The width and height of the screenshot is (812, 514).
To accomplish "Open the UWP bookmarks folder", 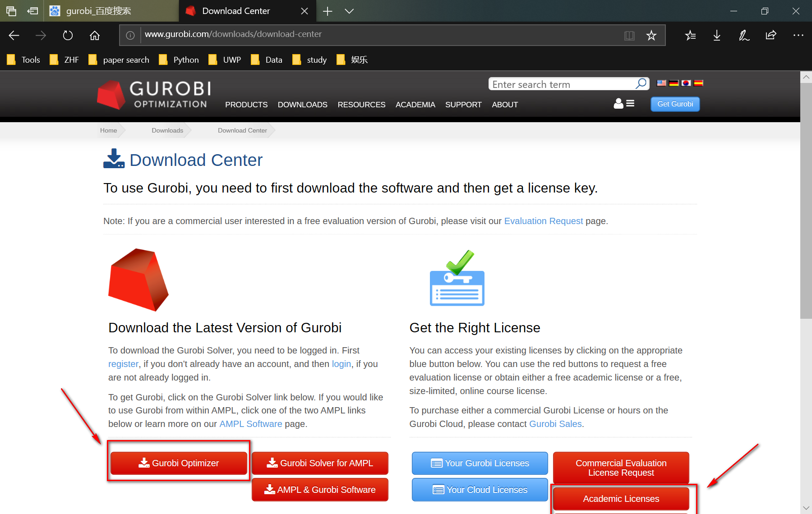I will (x=225, y=60).
